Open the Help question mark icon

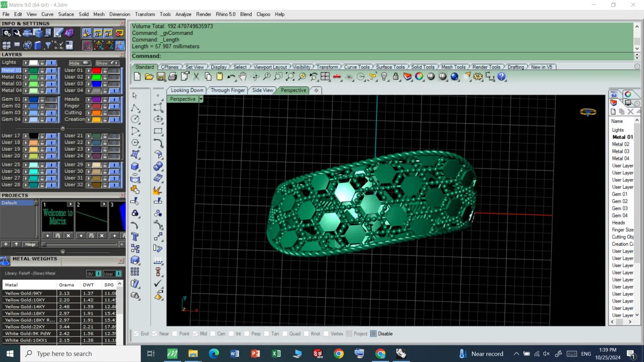pyautogui.click(x=501, y=76)
